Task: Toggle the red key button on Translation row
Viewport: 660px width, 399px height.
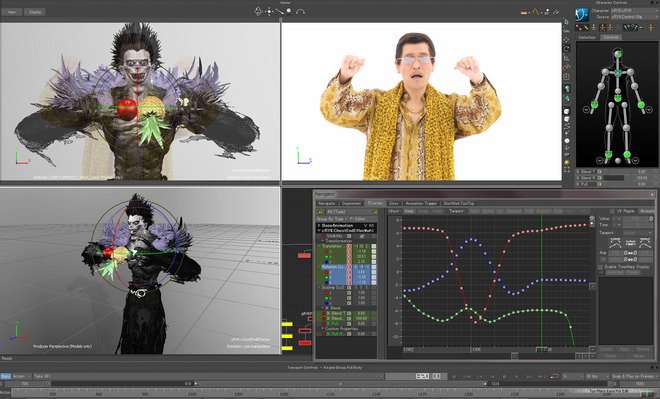Action: coord(349,246)
